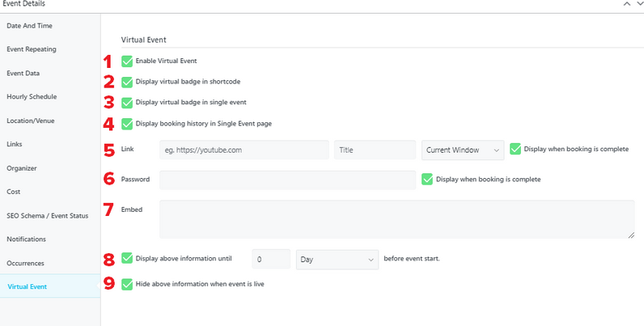
Task: Focus the Password input field
Action: click(x=287, y=180)
